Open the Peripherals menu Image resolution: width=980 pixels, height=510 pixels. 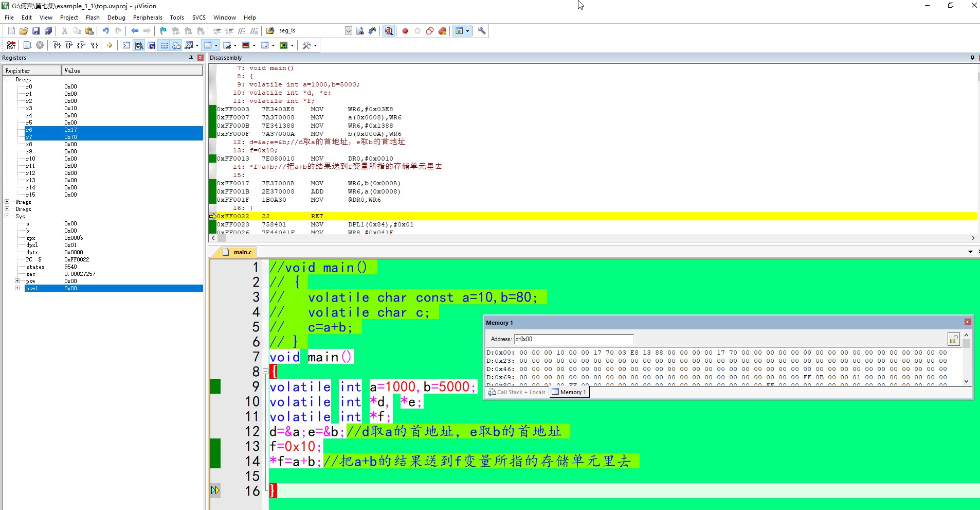(x=147, y=17)
